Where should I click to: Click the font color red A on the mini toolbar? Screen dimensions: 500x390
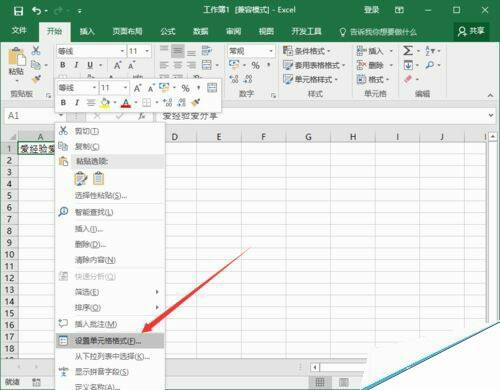click(x=126, y=103)
